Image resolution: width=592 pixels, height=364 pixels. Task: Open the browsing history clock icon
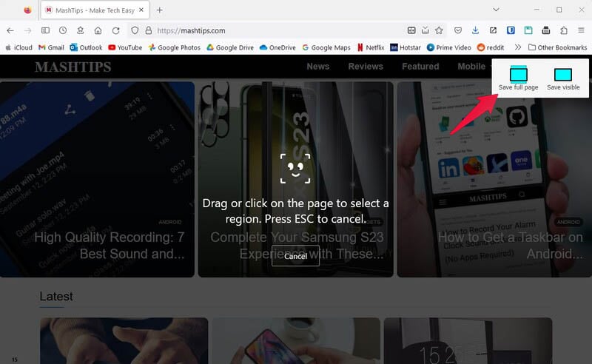click(63, 30)
